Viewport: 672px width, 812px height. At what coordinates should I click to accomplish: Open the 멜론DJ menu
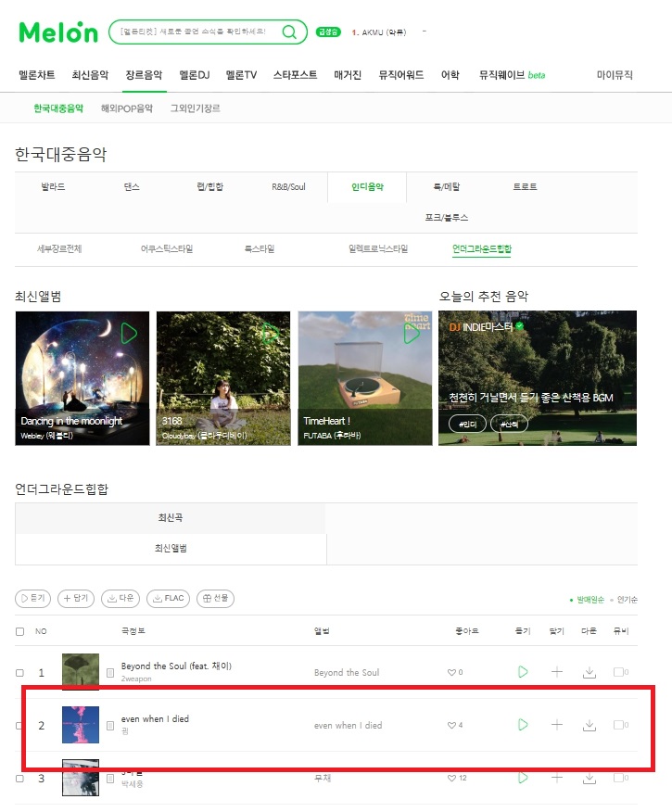(x=194, y=75)
